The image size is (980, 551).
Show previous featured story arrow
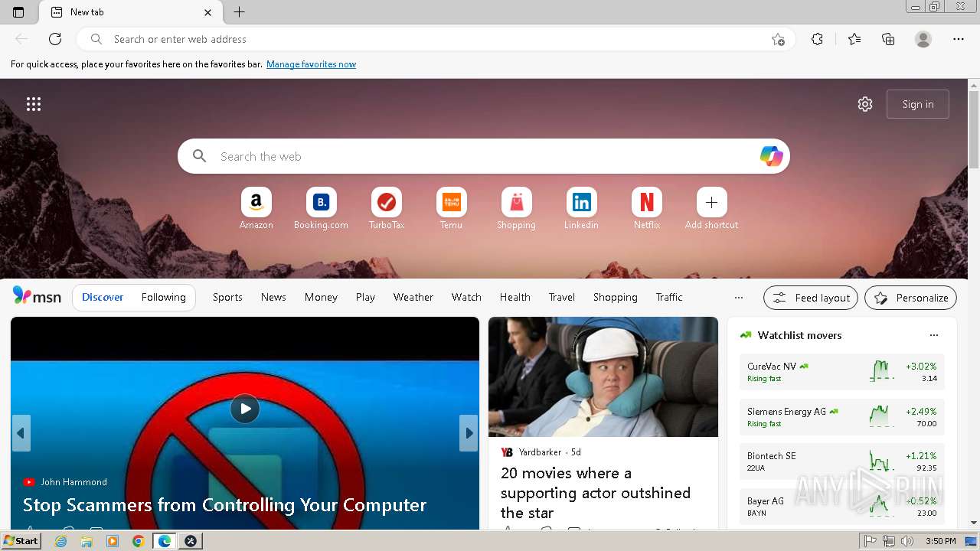pyautogui.click(x=21, y=433)
